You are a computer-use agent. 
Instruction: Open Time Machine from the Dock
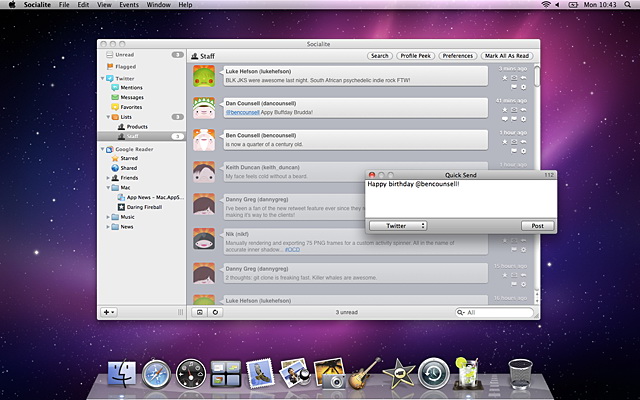(x=433, y=375)
